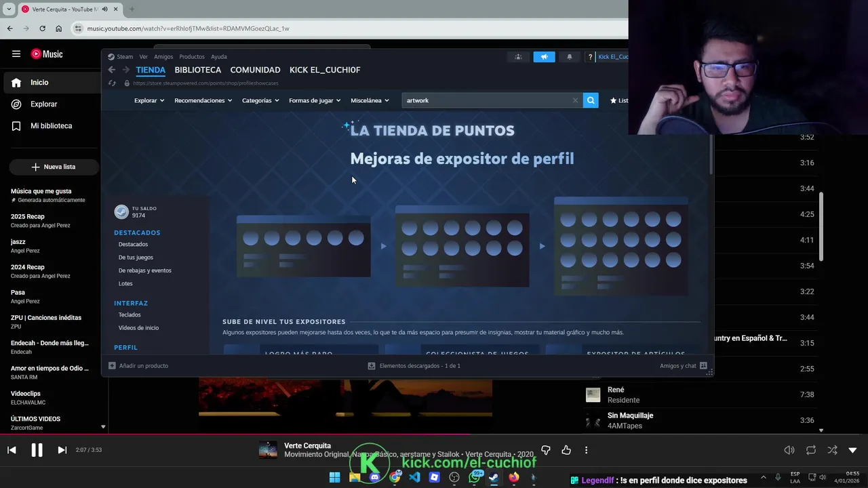
Task: Open Steam announcements megaphone button
Action: pyautogui.click(x=544, y=57)
